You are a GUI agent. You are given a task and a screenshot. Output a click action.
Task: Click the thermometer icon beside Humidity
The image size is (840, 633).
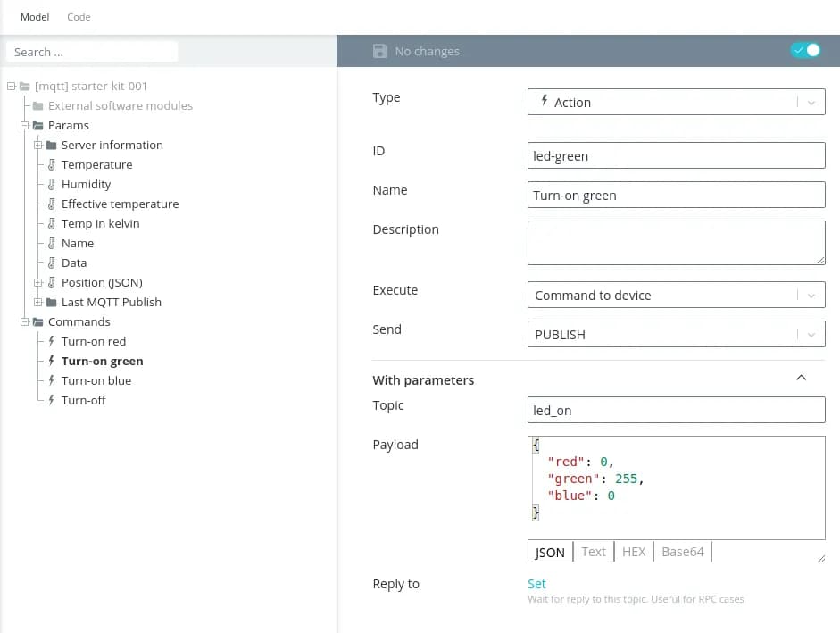[52, 185]
